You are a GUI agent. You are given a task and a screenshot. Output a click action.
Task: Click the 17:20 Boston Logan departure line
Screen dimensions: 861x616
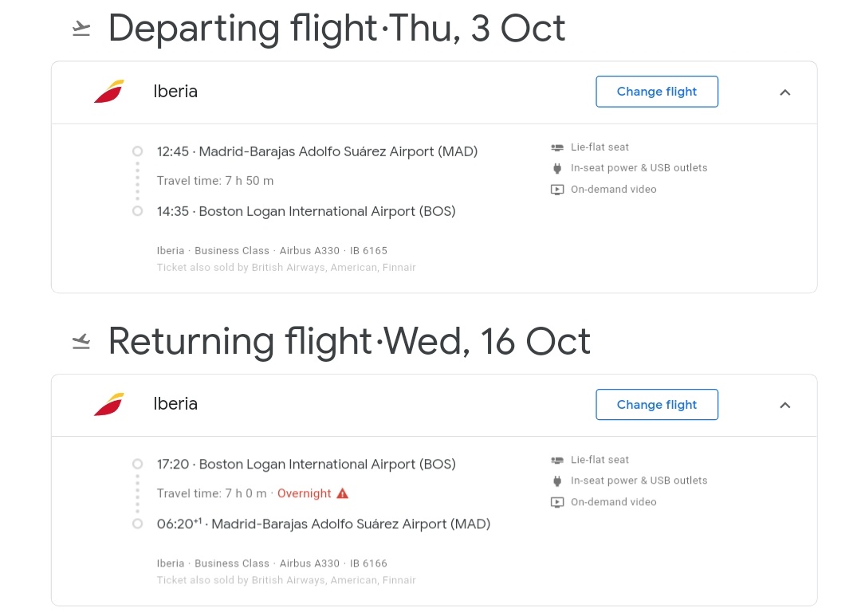[306, 464]
